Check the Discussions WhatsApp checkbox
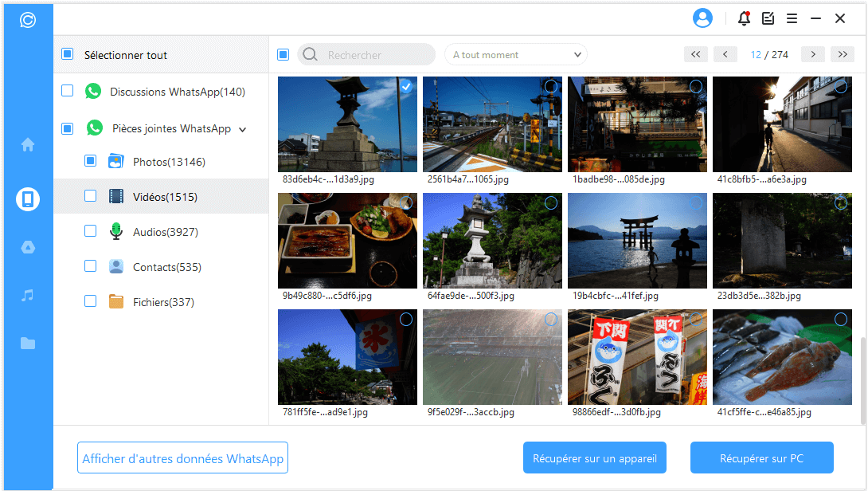868x491 pixels. 68,92
